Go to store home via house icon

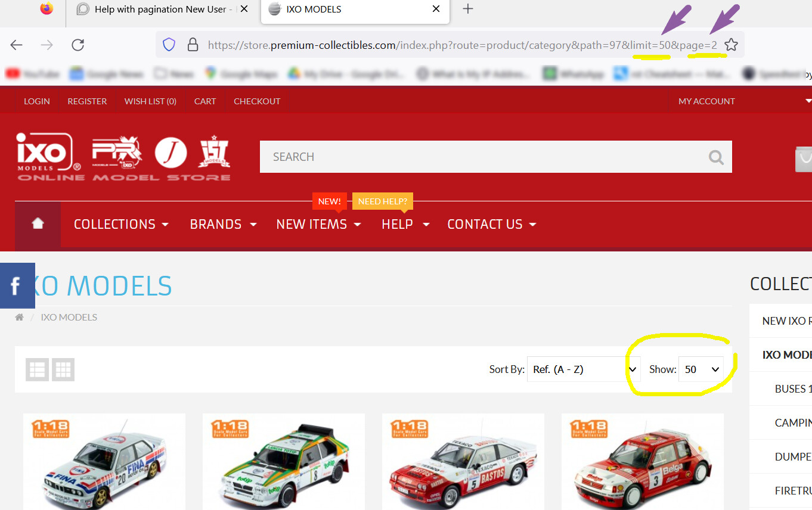38,224
